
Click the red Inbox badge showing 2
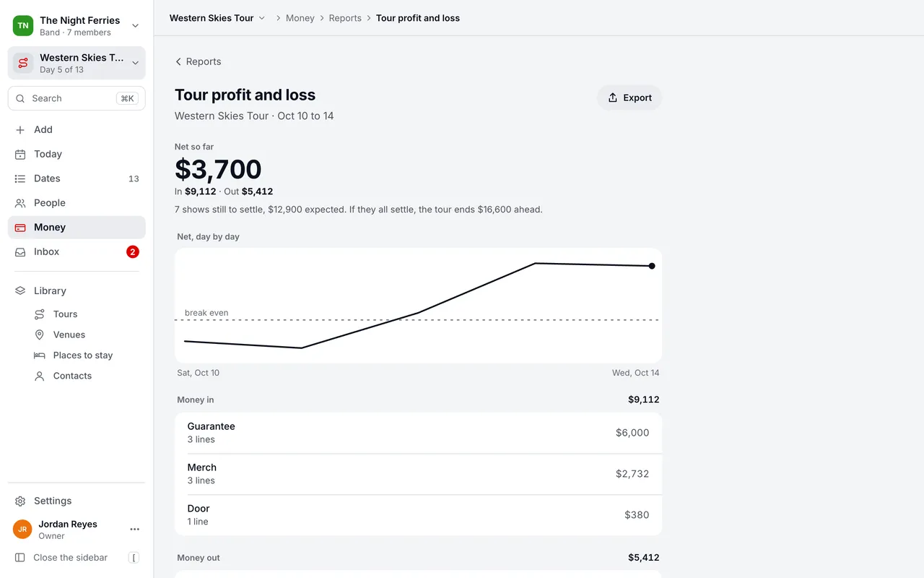coord(133,252)
